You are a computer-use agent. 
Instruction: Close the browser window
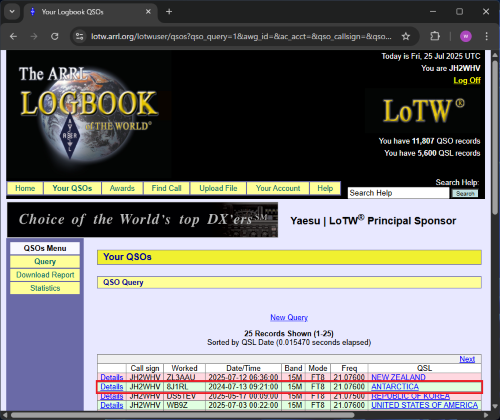[486, 12]
